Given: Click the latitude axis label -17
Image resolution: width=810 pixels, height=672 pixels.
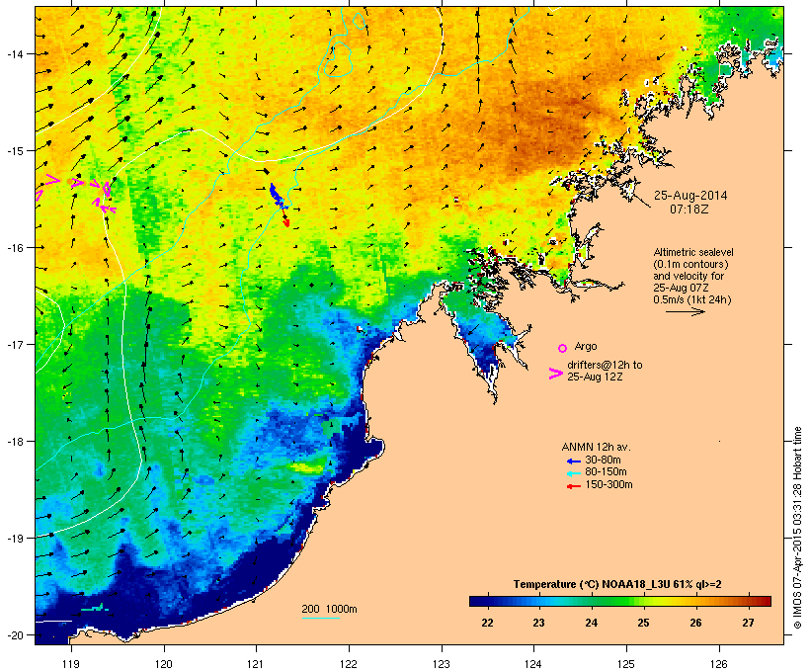Looking at the screenshot, I should 14,344.
